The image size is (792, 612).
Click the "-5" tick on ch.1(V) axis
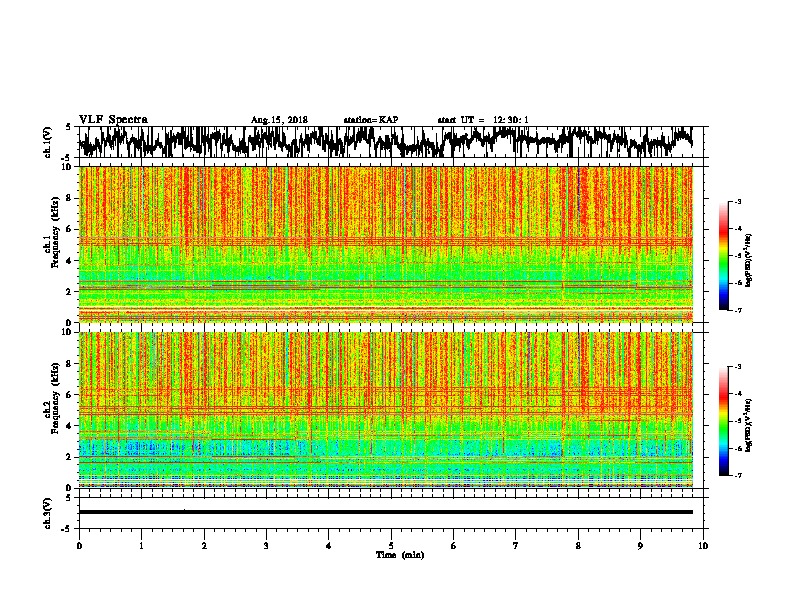pyautogui.click(x=67, y=157)
